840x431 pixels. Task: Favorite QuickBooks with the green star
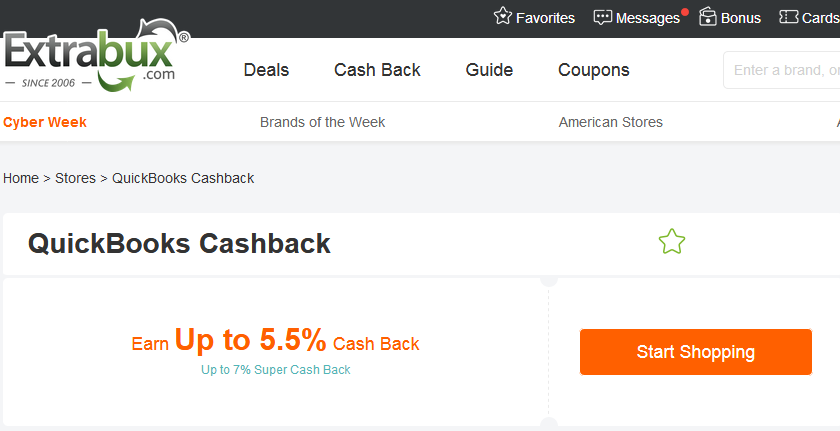[672, 242]
